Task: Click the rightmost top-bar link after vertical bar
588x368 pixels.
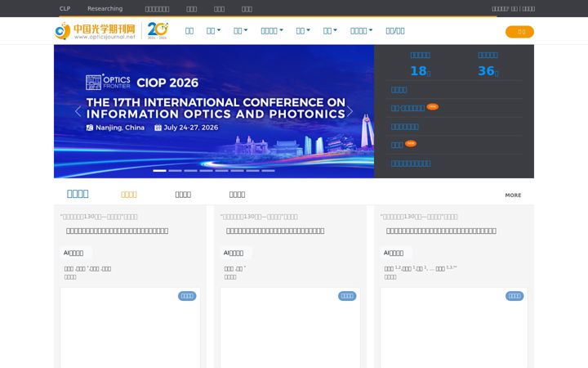Action: tap(528, 9)
